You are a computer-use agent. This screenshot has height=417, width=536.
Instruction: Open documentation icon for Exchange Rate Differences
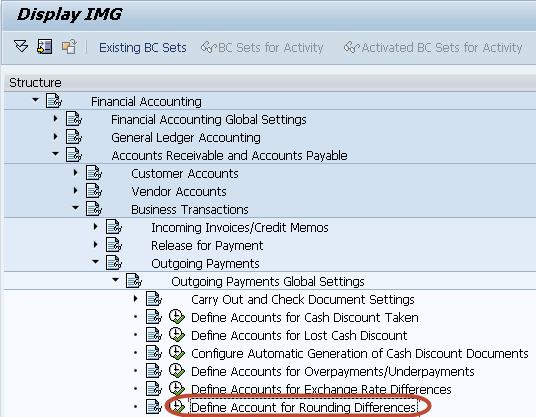pyautogui.click(x=154, y=388)
